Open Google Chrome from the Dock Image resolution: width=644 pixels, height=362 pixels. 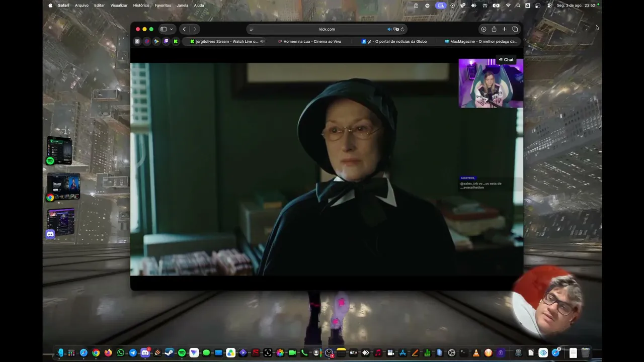[96, 353]
